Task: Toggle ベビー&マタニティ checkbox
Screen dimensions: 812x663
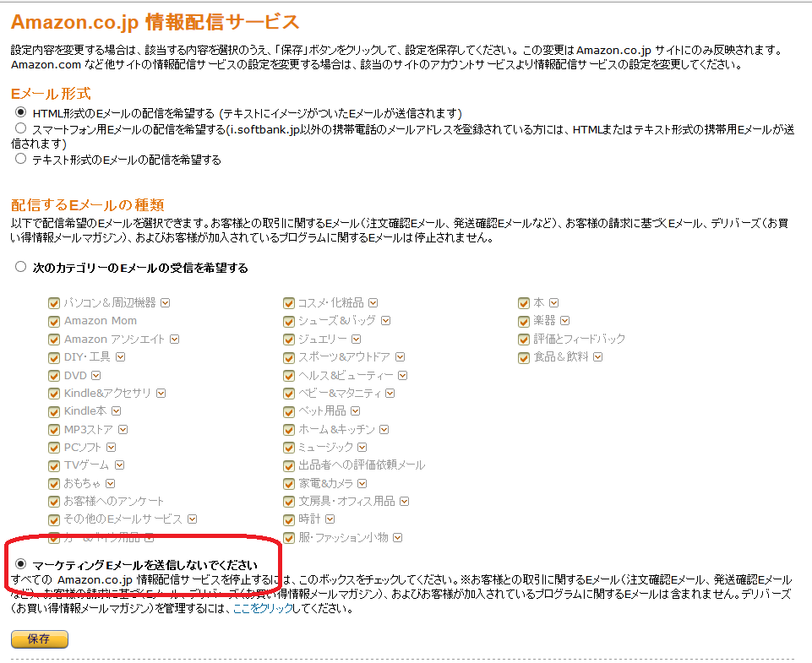Action: (x=289, y=394)
